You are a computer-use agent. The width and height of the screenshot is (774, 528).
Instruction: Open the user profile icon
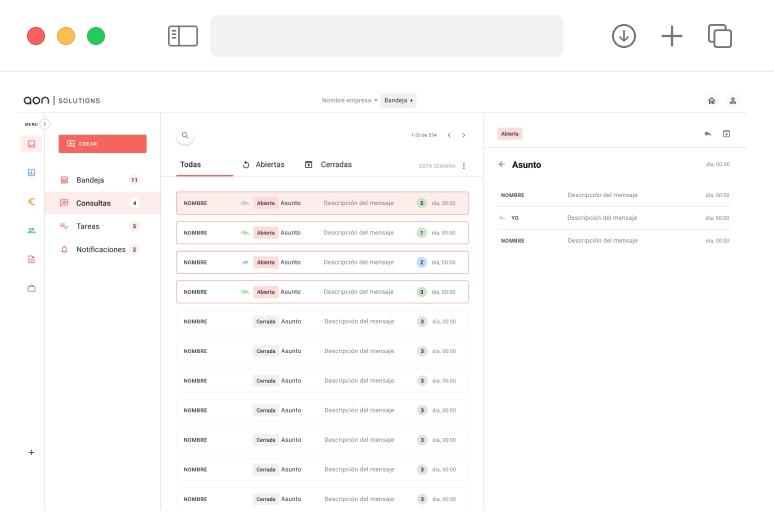click(x=732, y=100)
